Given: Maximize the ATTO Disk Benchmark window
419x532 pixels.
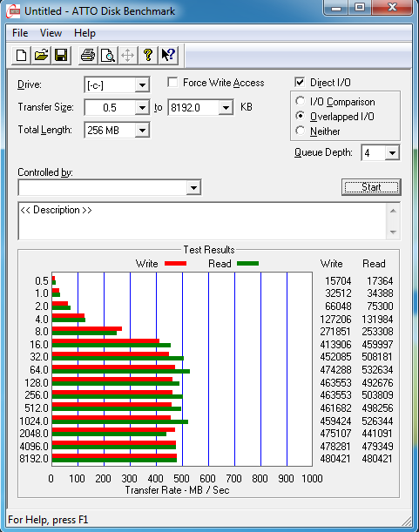Looking at the screenshot, I should point(360,8).
